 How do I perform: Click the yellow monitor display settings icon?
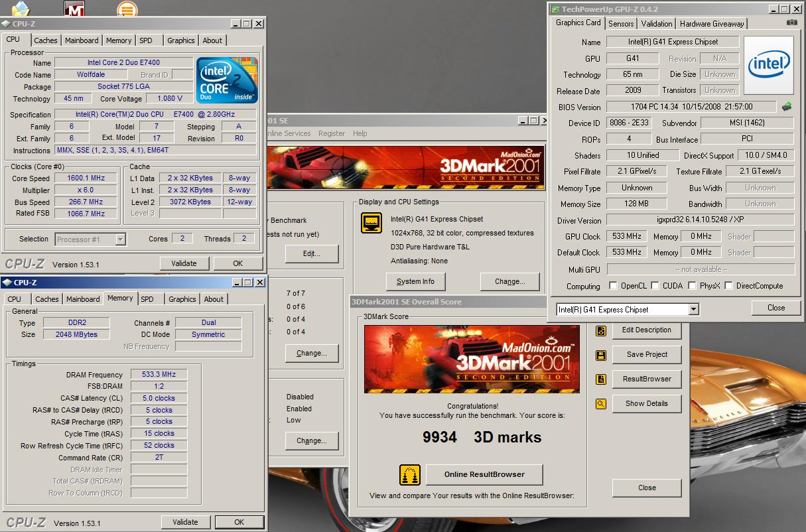click(371, 224)
